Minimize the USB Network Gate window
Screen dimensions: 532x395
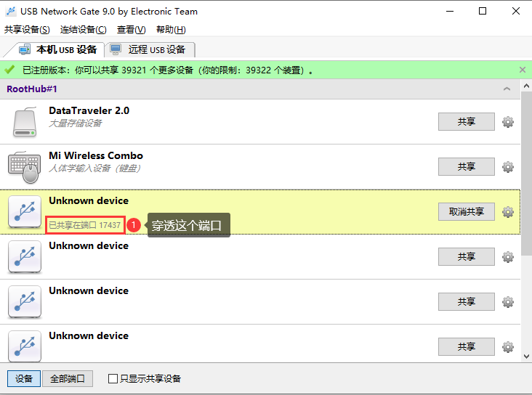450,11
